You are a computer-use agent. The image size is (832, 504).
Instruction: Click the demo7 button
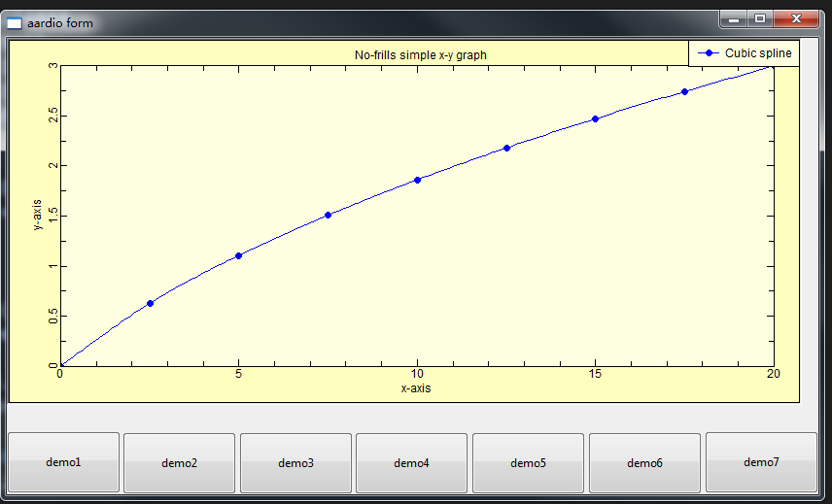[x=761, y=462]
